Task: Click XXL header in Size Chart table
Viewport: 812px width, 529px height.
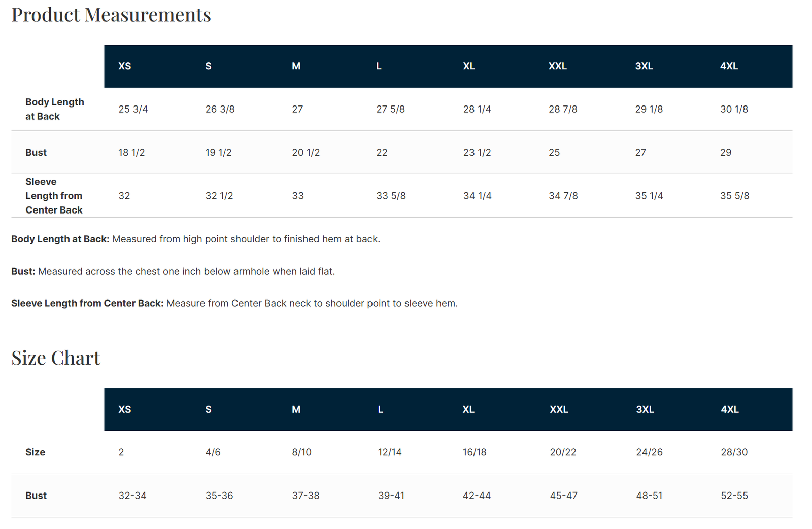Action: pos(559,409)
